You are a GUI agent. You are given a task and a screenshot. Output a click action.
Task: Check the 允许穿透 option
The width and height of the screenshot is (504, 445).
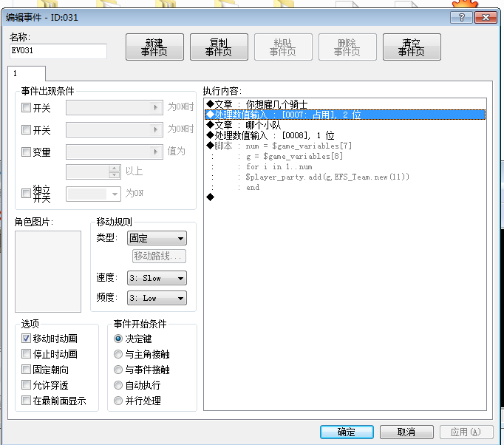click(26, 384)
